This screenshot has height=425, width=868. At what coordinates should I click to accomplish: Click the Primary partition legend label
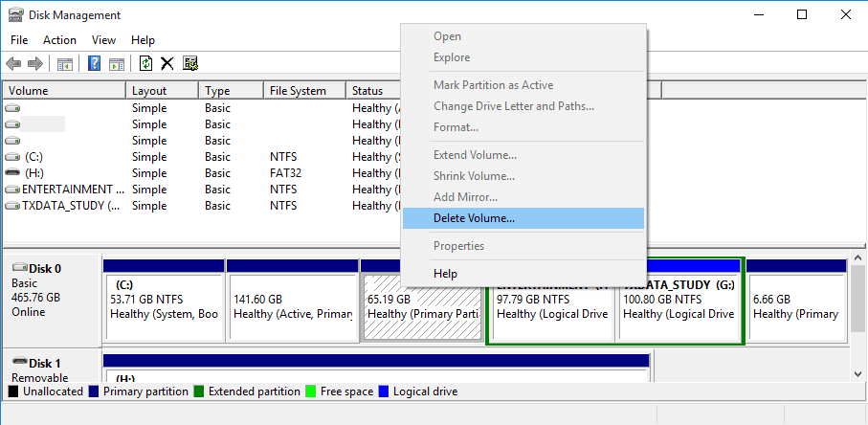click(x=145, y=391)
